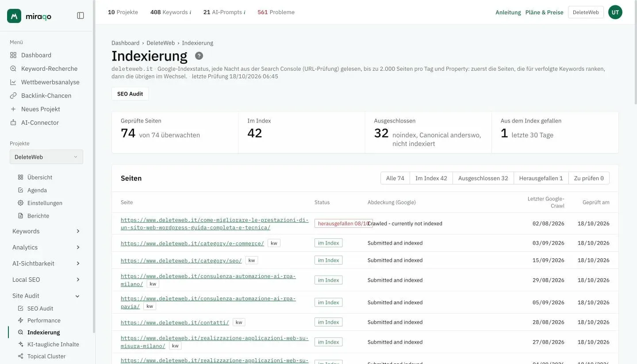Click the KI-taugliche Inhalte sparkle icon
Viewport: 637px width, 364px height.
coord(20,344)
